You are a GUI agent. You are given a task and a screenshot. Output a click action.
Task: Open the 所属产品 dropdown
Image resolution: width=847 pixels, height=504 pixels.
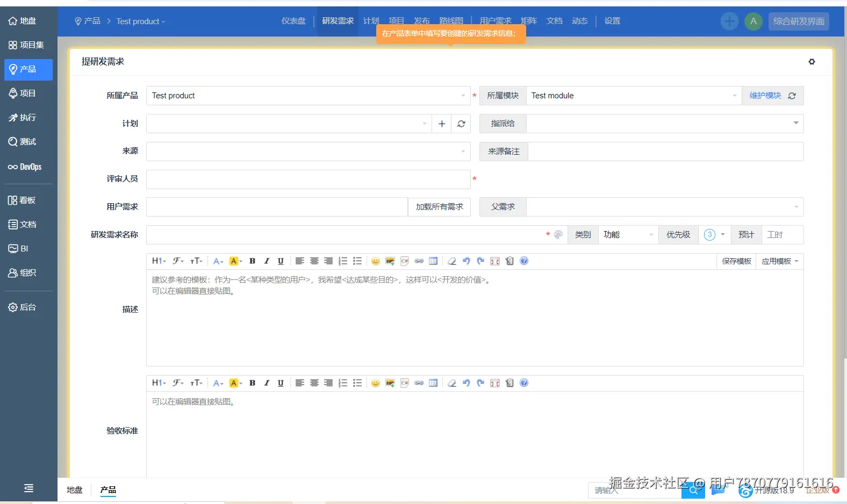point(308,96)
